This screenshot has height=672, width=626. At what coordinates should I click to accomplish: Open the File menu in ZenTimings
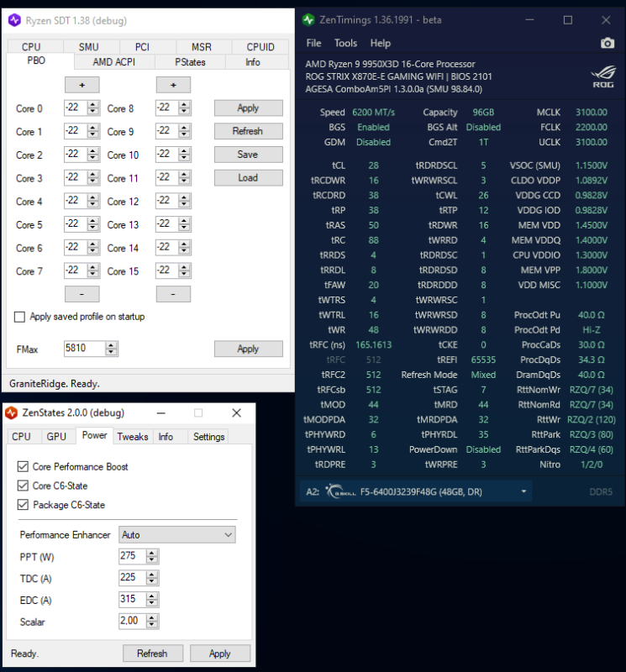[314, 44]
